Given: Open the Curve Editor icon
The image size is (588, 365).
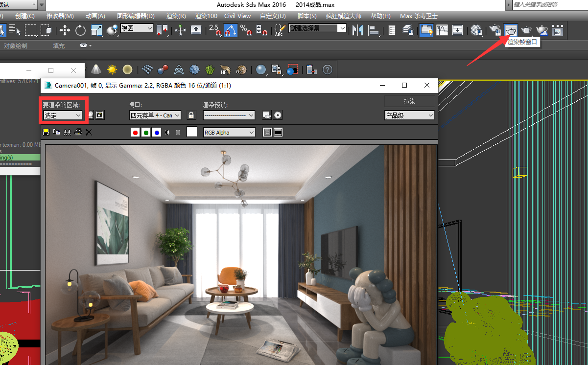Looking at the screenshot, I should 442,30.
